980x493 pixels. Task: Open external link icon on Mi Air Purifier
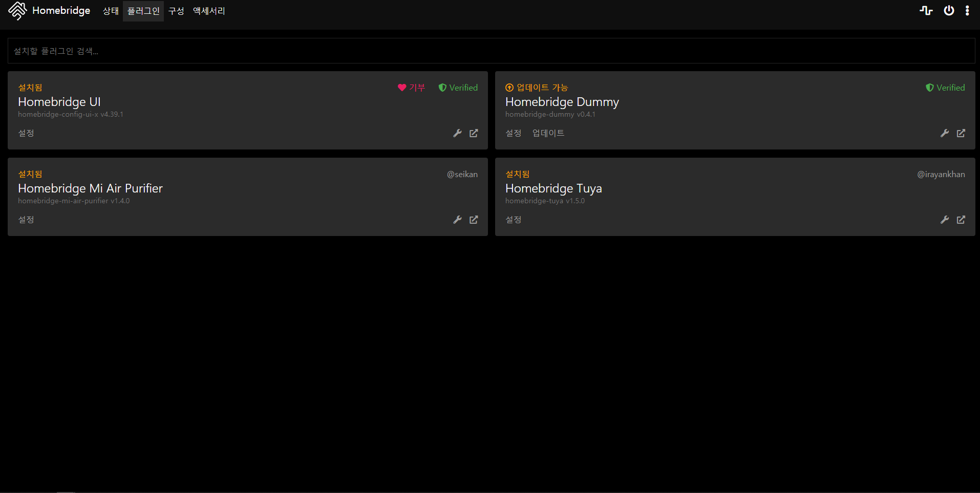pyautogui.click(x=474, y=220)
